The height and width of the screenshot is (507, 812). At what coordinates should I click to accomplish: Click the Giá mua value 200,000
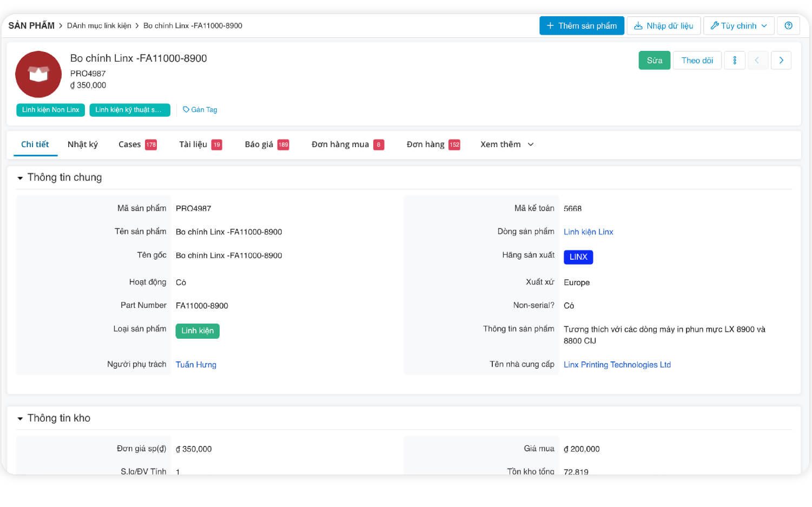point(582,449)
